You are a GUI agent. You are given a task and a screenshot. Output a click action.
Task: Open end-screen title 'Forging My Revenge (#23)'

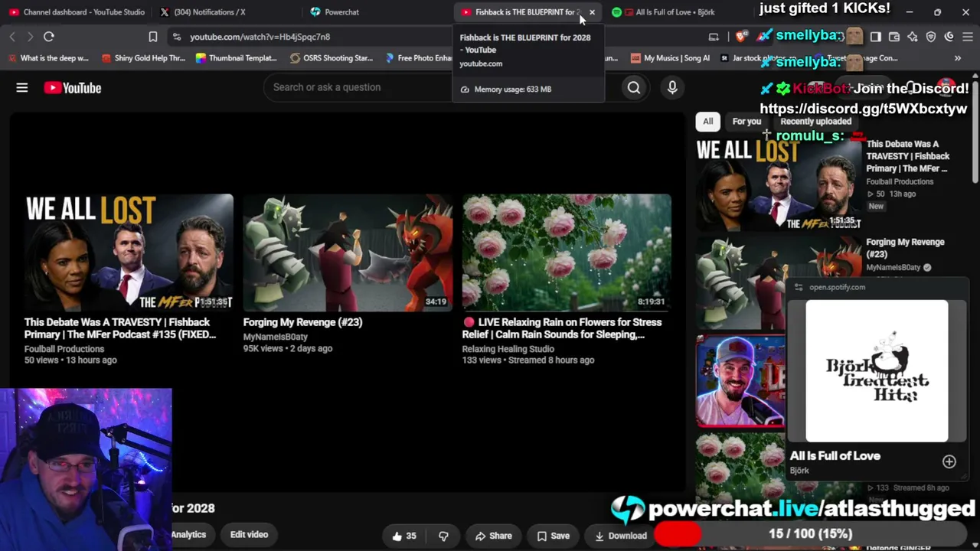tap(302, 322)
